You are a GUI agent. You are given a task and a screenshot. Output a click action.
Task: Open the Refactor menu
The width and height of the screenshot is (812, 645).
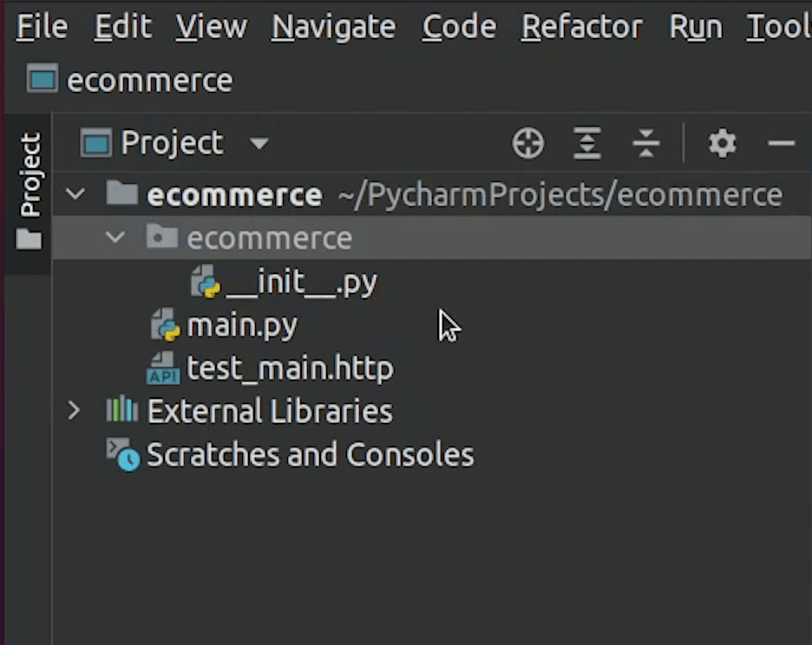[x=582, y=28]
